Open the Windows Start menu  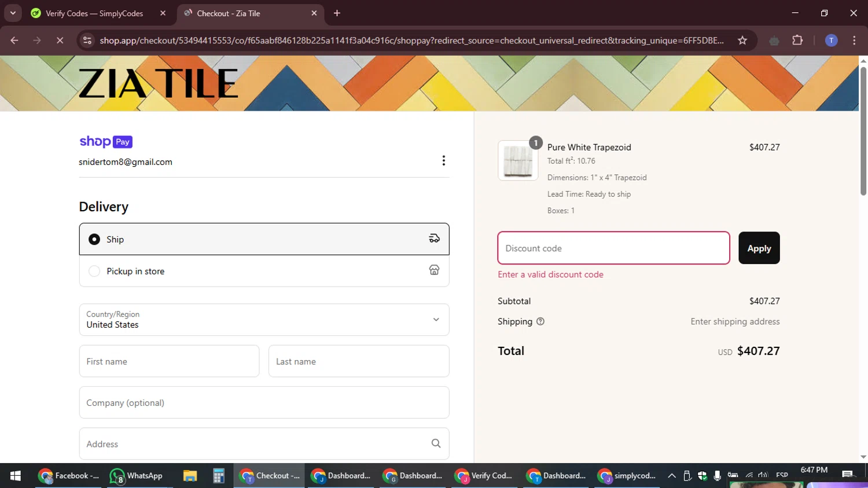coord(16,476)
